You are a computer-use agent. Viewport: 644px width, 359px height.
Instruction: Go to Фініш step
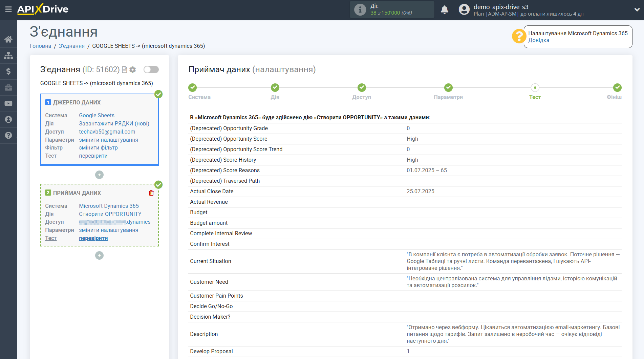pyautogui.click(x=617, y=87)
